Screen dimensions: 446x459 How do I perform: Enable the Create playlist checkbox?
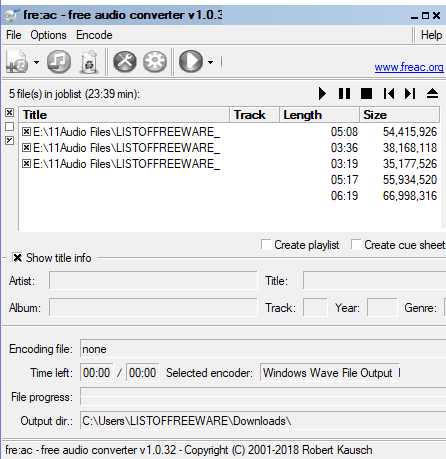click(x=266, y=244)
